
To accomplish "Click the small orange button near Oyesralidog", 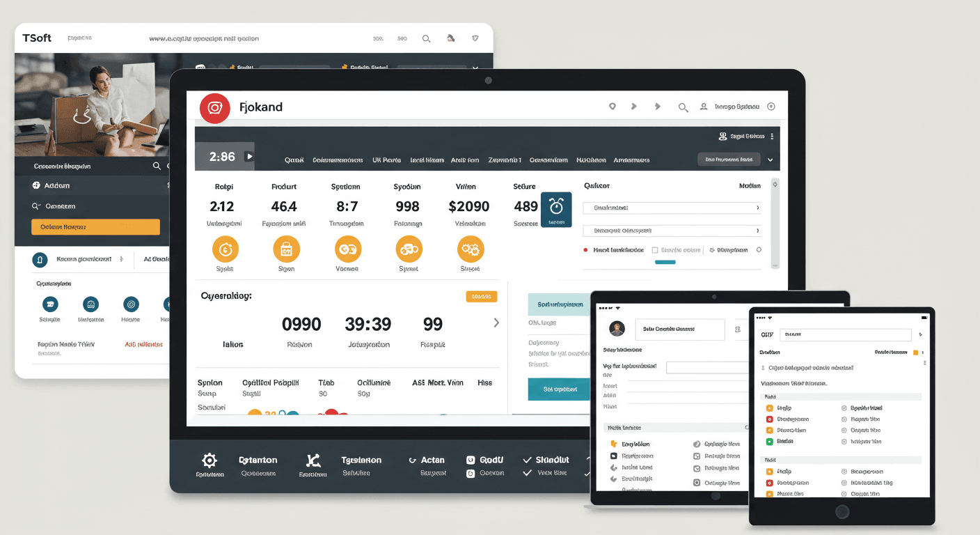I will [482, 296].
